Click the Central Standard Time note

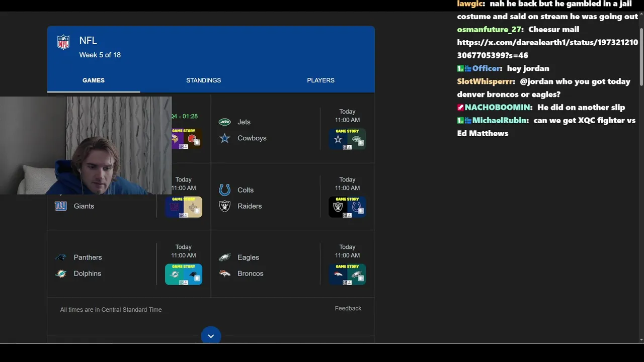[111, 310]
